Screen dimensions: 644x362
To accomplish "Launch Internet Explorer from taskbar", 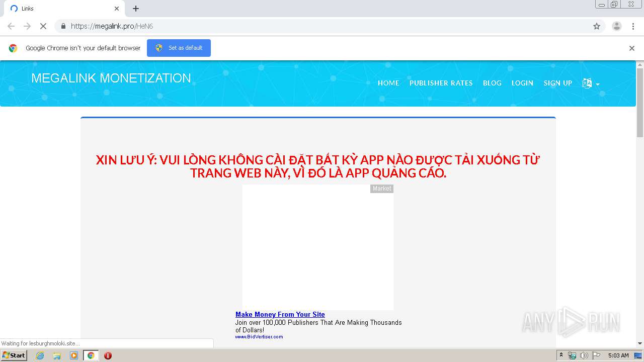I will pos(40,355).
